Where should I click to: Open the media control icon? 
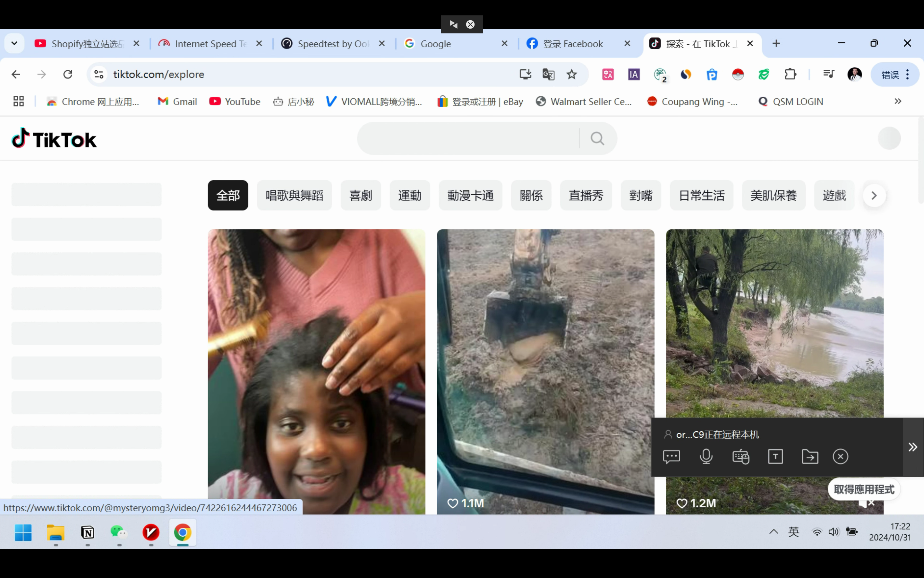pyautogui.click(x=828, y=74)
